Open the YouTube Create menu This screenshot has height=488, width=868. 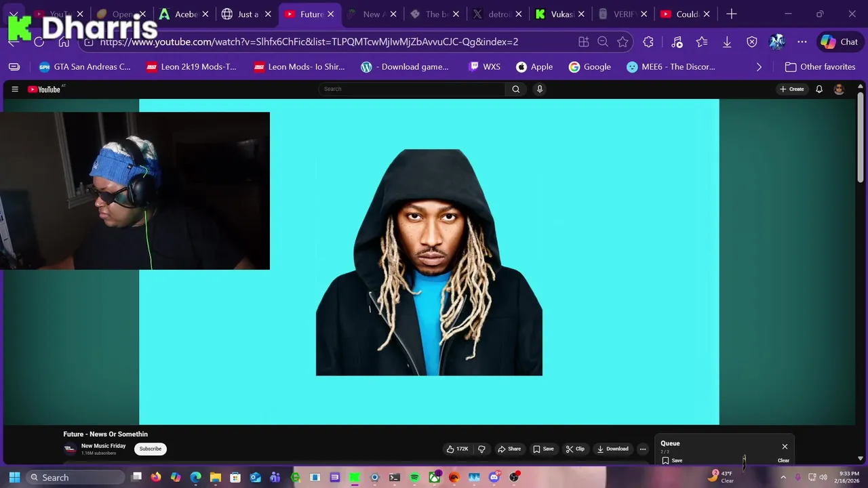click(792, 89)
